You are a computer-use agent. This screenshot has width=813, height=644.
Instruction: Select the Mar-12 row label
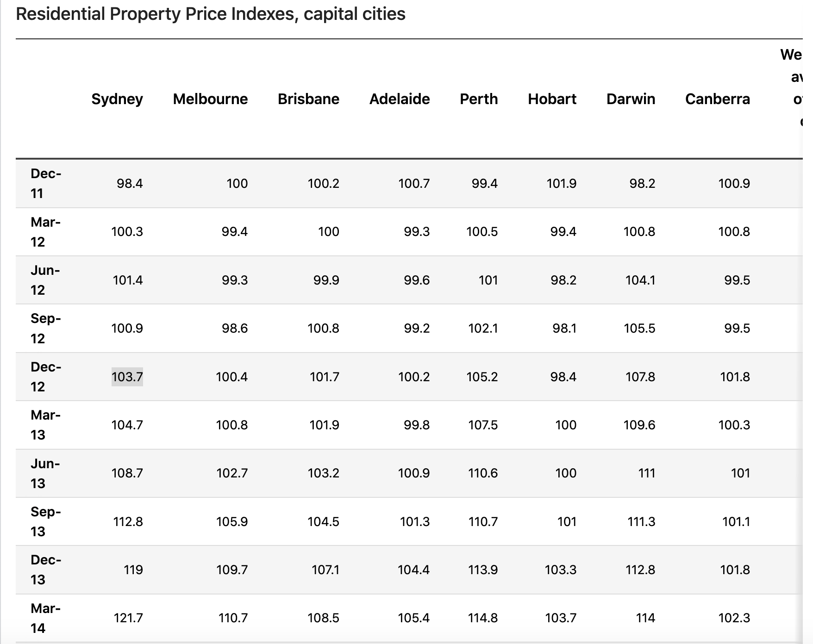click(46, 232)
